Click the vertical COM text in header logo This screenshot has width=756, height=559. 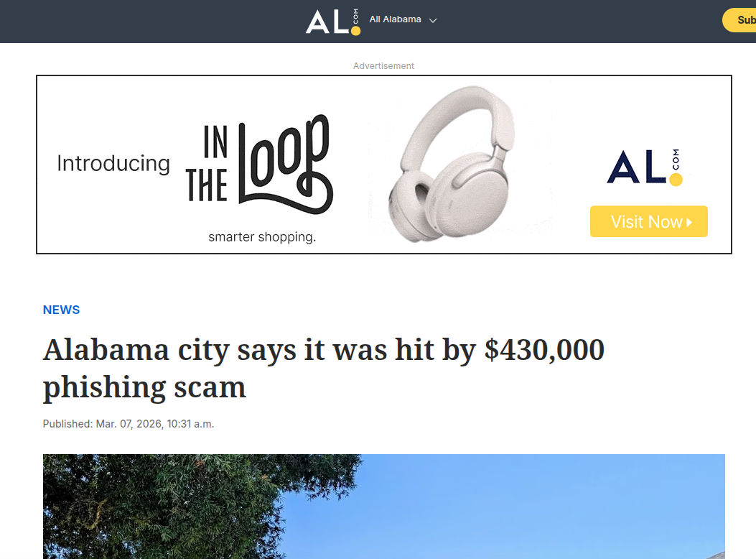pyautogui.click(x=355, y=16)
